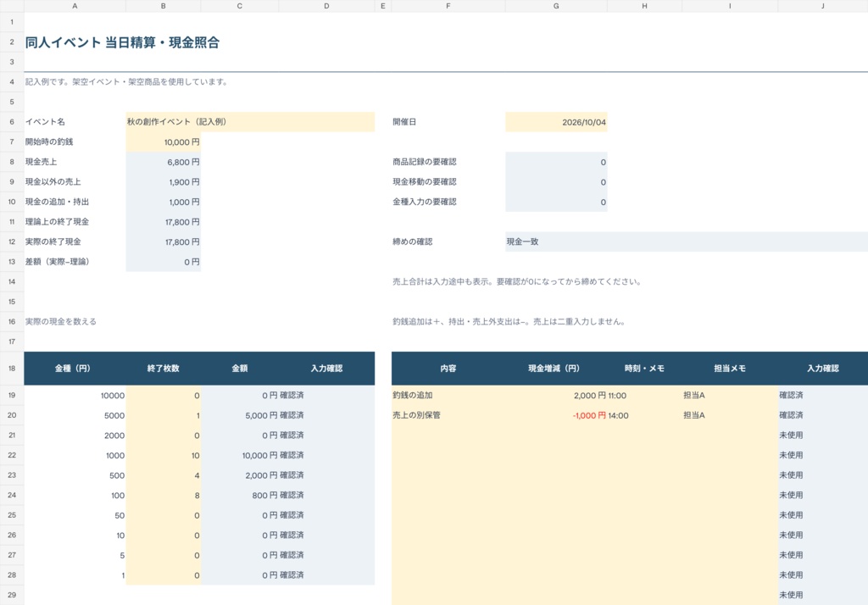Click 現金売上 value 6,800 円
This screenshot has height=605, width=868.
click(164, 162)
